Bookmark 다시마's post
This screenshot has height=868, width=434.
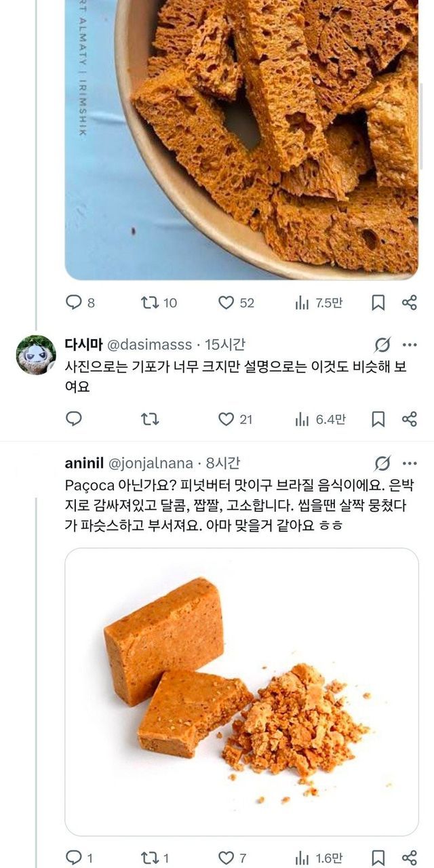pos(378,419)
